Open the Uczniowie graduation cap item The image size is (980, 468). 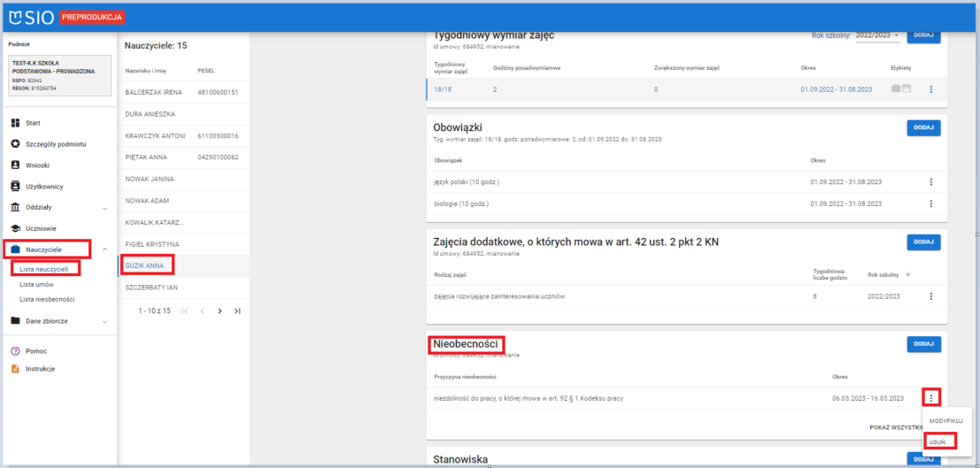(16, 228)
